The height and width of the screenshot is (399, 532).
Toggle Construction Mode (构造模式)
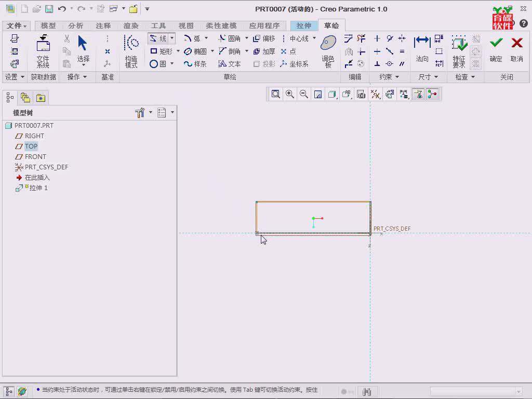(131, 51)
